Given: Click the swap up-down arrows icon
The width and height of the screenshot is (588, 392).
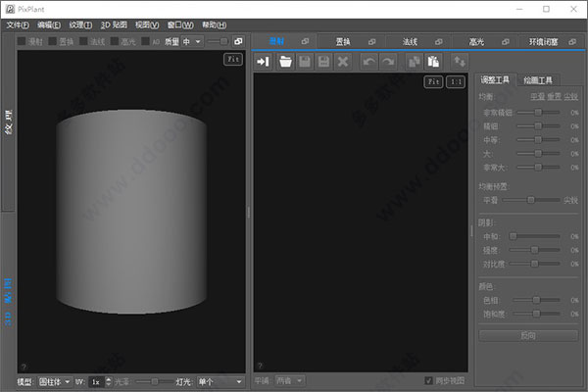Looking at the screenshot, I should point(460,61).
